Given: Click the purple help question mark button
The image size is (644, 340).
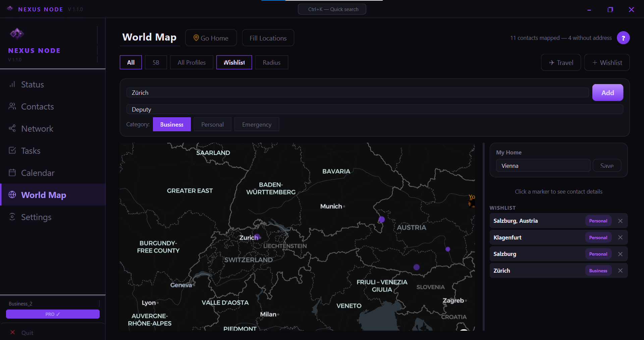Looking at the screenshot, I should [623, 38].
